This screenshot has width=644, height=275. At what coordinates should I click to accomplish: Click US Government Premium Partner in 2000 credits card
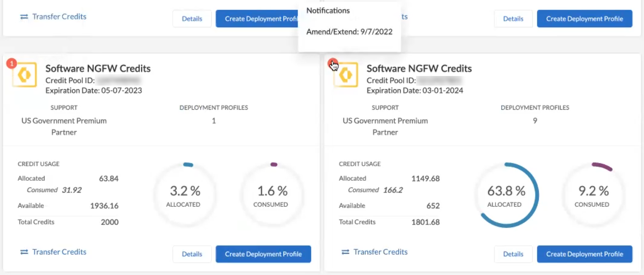tap(64, 127)
